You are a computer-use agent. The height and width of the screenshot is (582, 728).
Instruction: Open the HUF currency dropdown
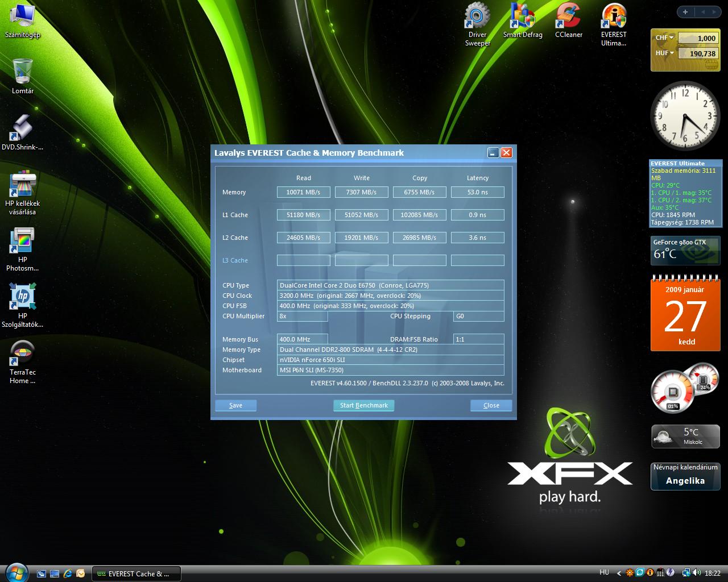pyautogui.click(x=664, y=53)
